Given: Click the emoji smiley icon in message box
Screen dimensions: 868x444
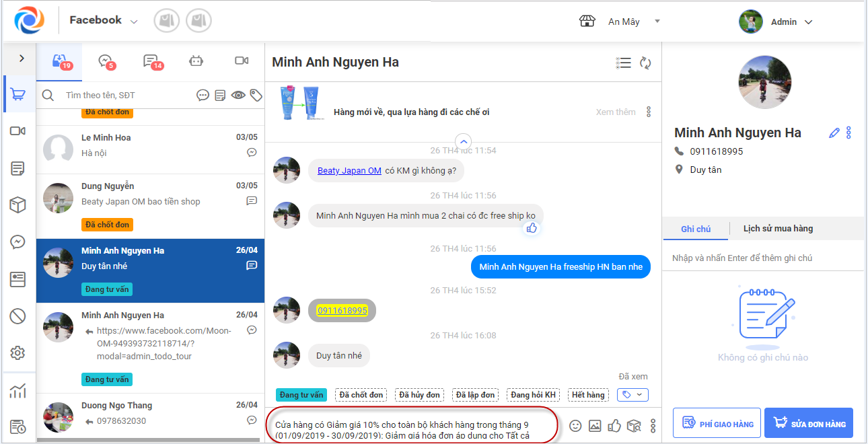Looking at the screenshot, I should point(575,425).
